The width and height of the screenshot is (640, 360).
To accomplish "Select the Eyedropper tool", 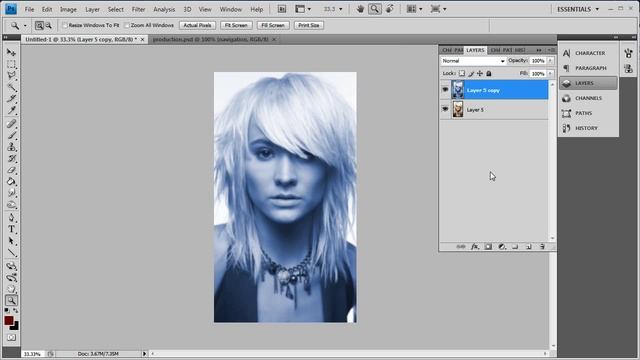I will (11, 110).
